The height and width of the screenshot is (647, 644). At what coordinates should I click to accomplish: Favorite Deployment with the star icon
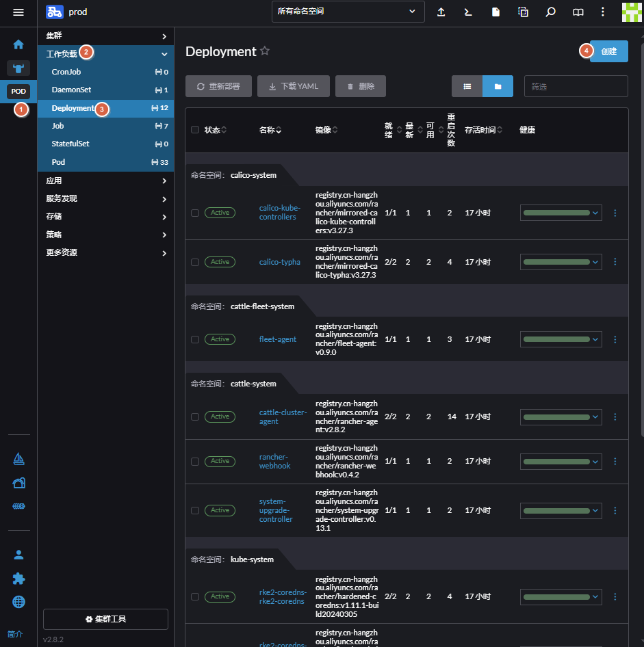coord(265,51)
